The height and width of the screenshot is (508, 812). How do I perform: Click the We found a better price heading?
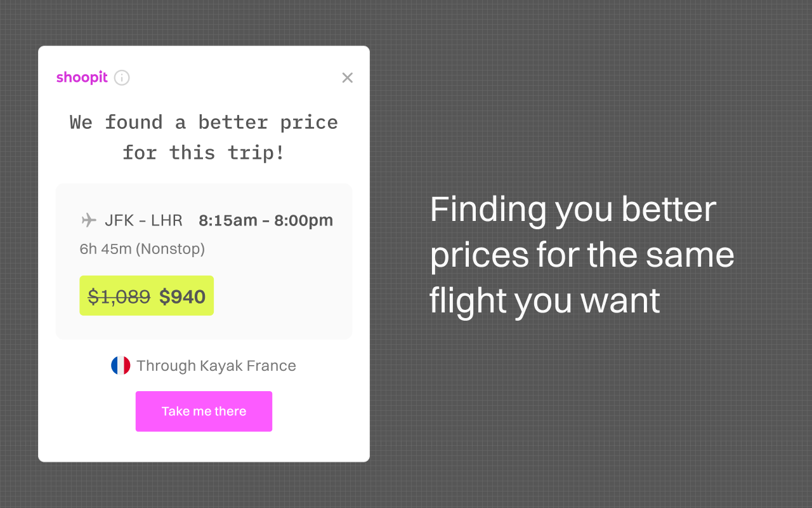coord(204,122)
